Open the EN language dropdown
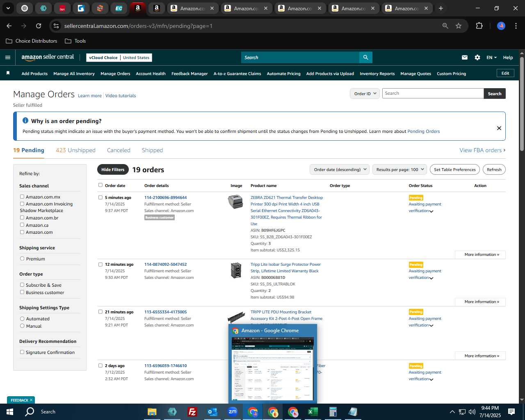This screenshot has height=420, width=525. coord(491,57)
